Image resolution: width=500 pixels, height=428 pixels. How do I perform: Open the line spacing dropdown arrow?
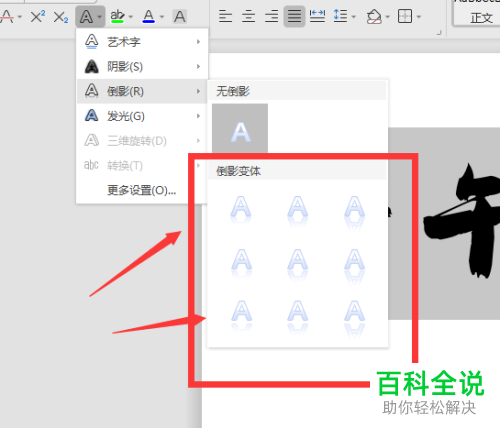[x=354, y=16]
